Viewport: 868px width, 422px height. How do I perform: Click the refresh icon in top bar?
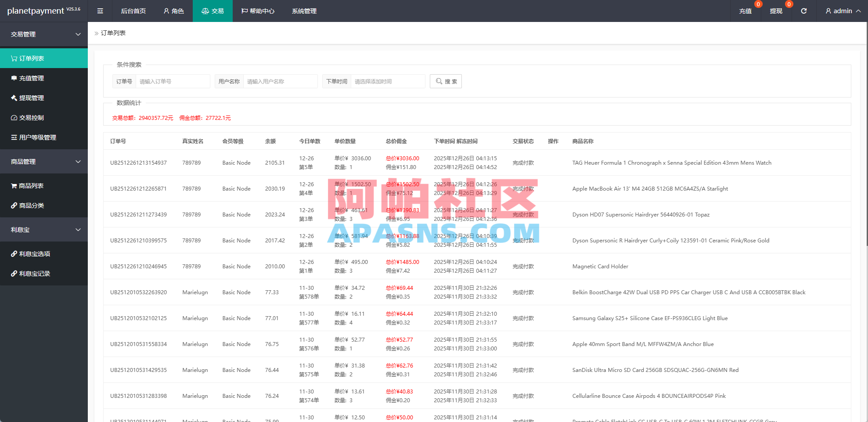(x=803, y=11)
